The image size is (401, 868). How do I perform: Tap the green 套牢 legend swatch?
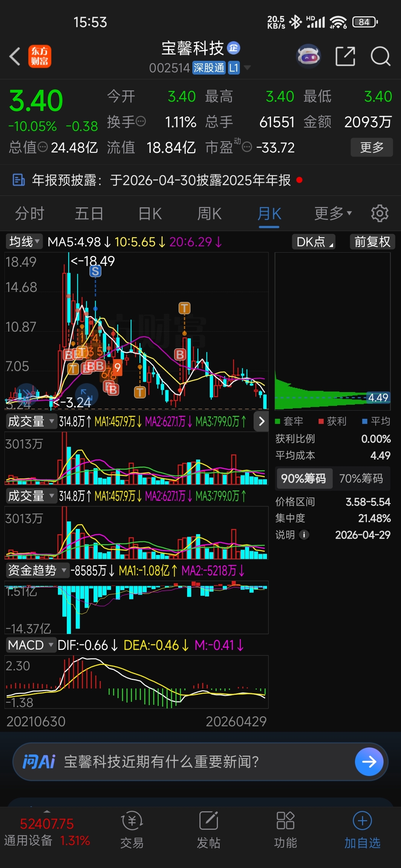click(x=277, y=421)
